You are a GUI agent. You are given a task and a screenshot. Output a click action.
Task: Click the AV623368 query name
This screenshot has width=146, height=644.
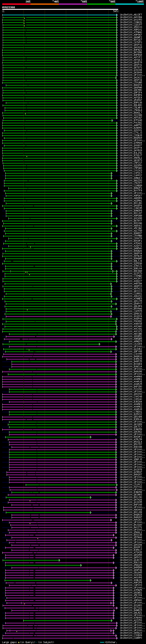point(8,7)
